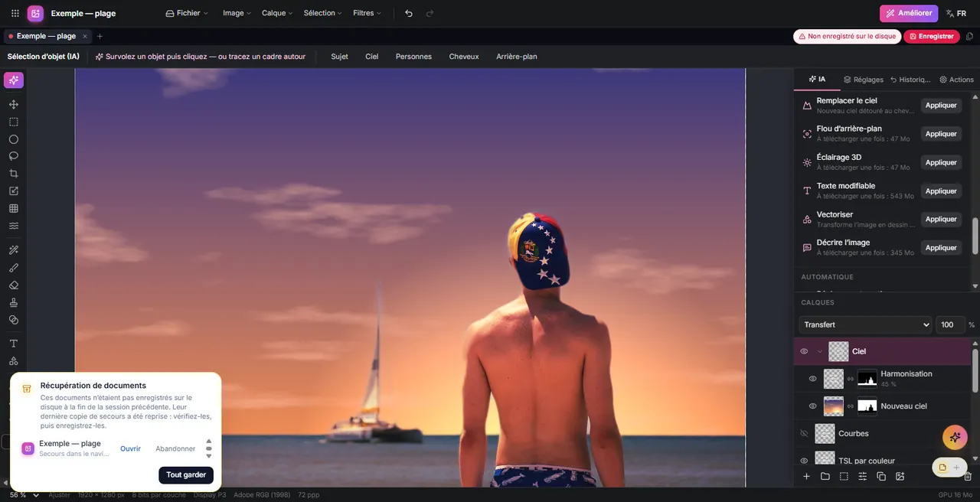Select the Exemple — plage document tab
980x502 pixels.
pos(46,36)
